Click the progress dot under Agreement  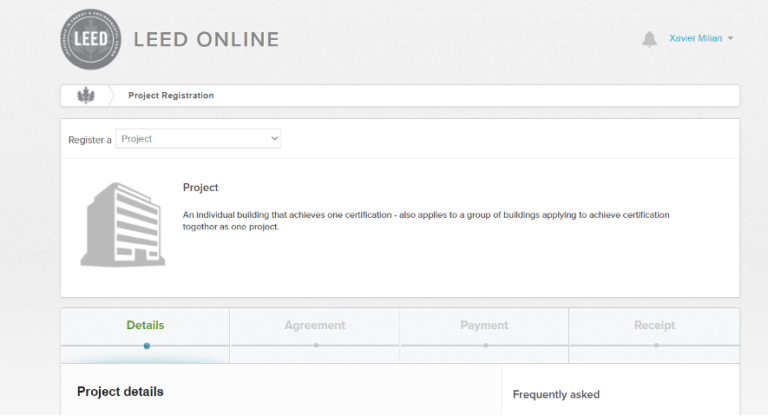click(315, 346)
